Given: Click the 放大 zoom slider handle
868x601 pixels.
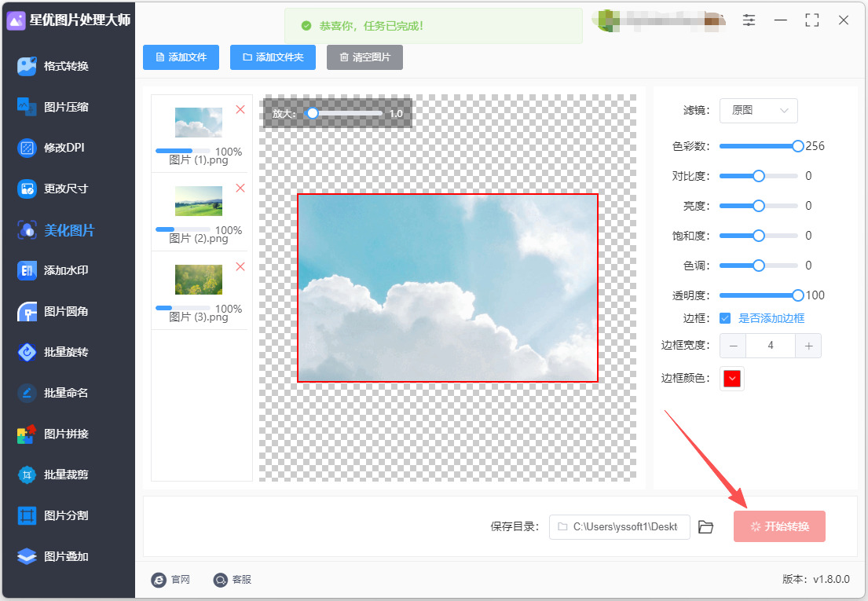Looking at the screenshot, I should pyautogui.click(x=313, y=113).
